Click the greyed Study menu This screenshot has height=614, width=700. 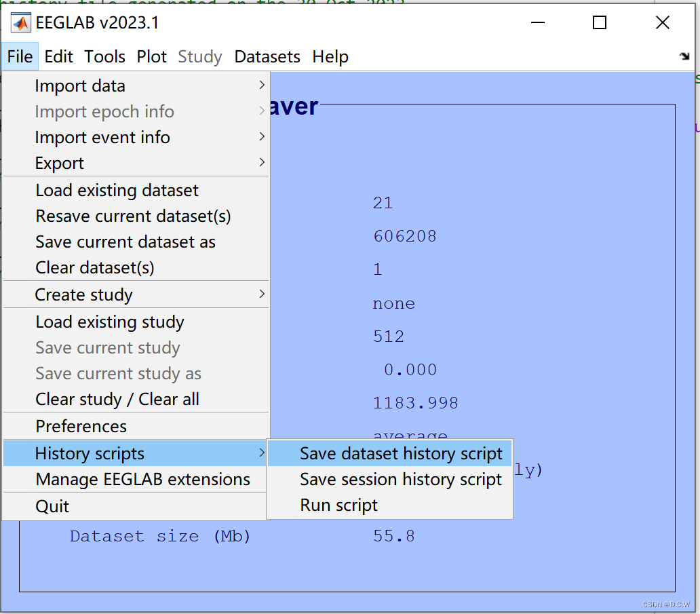click(x=199, y=57)
